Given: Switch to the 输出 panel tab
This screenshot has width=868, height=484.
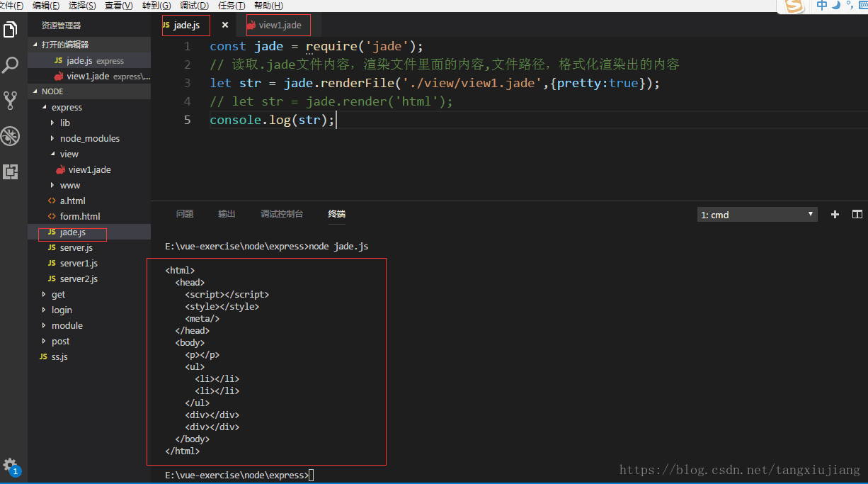Looking at the screenshot, I should 227,213.
